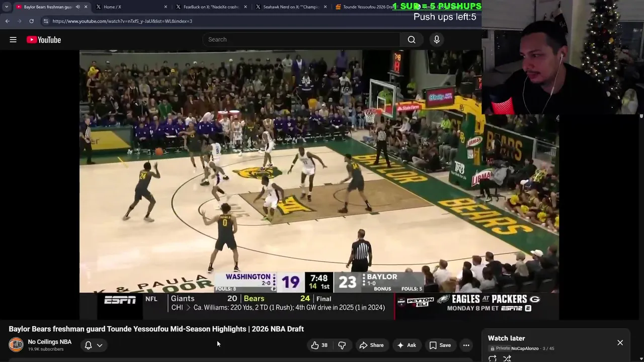Open No Ceilings NBA channel avatar

pyautogui.click(x=16, y=345)
